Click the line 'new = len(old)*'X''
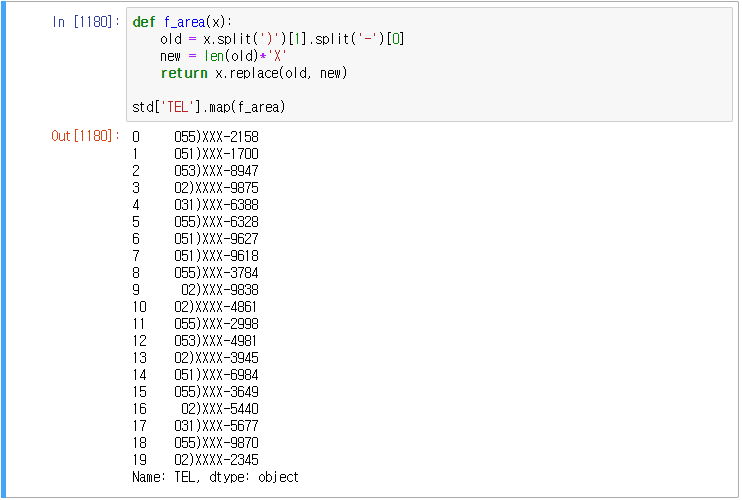 point(223,56)
